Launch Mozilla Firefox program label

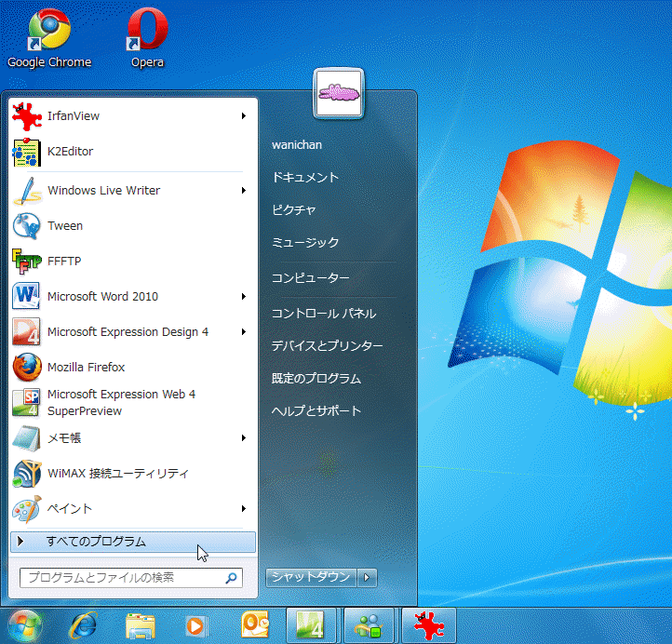[x=87, y=368]
